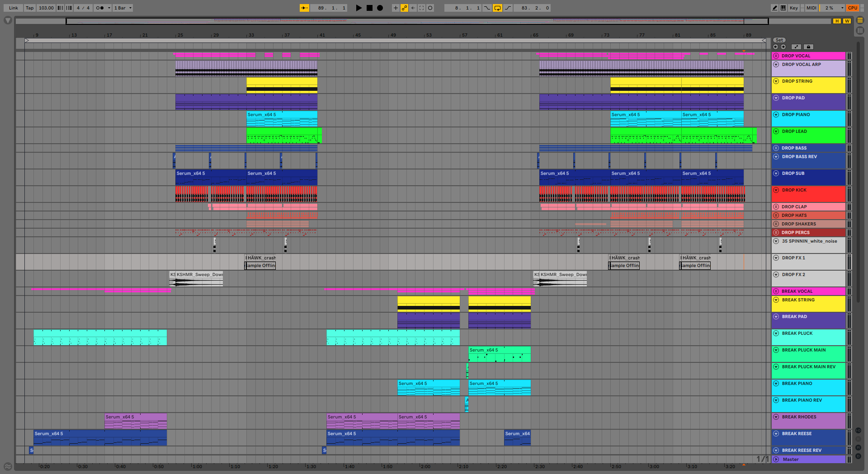The width and height of the screenshot is (868, 474).
Task: Unfold the Master track
Action: coord(776,460)
